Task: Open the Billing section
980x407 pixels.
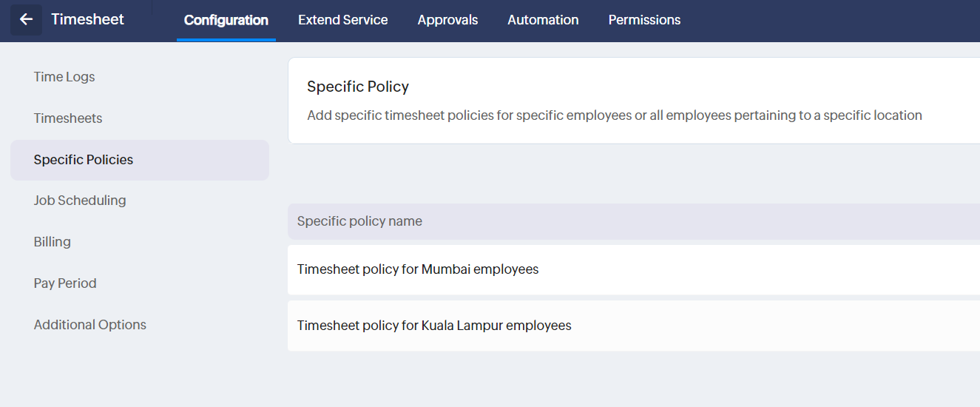Action: click(x=53, y=242)
